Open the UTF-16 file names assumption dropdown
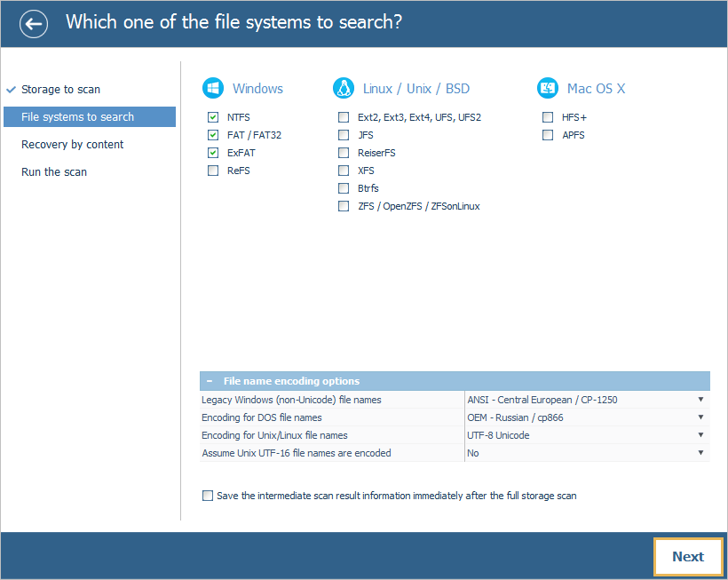 700,452
